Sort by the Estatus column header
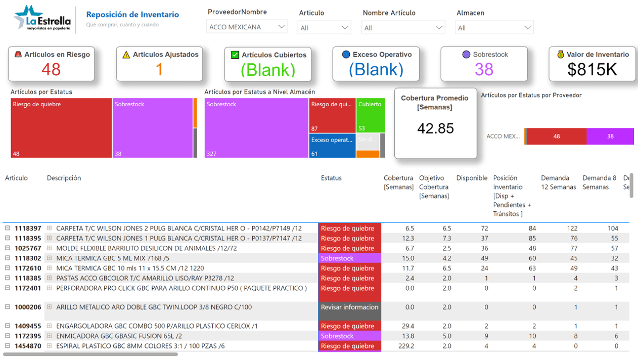Image resolution: width=638 pixels, height=364 pixels. pos(331,178)
